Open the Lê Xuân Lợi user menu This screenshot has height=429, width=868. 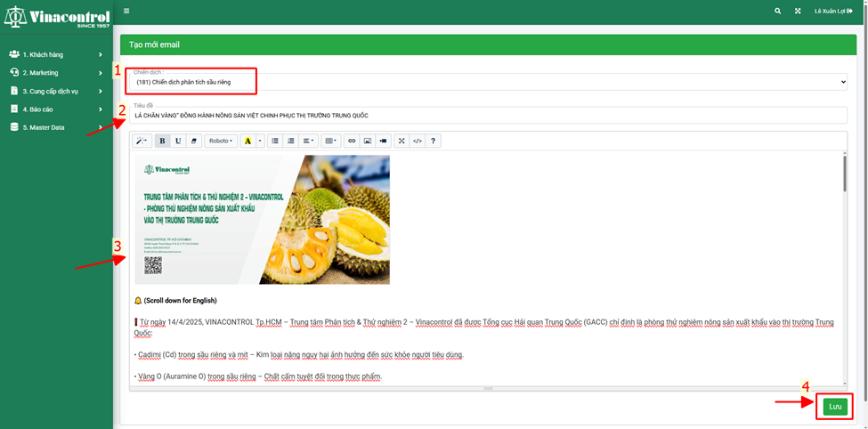coord(833,11)
